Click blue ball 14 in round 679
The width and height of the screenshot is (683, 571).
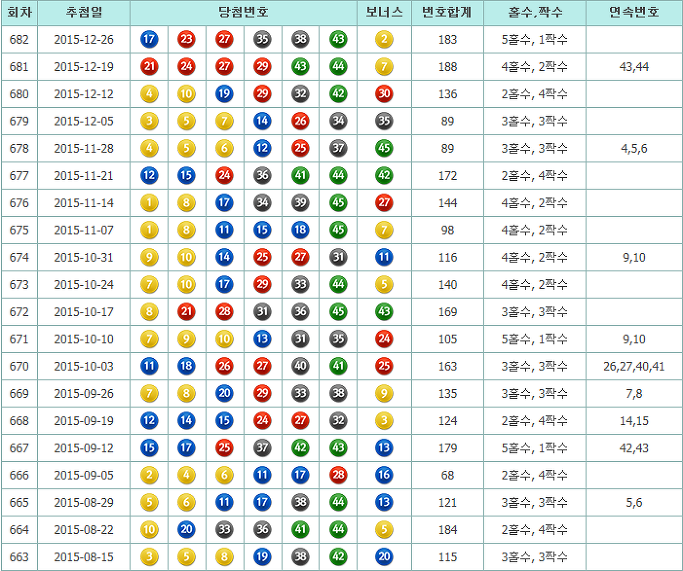click(x=262, y=121)
